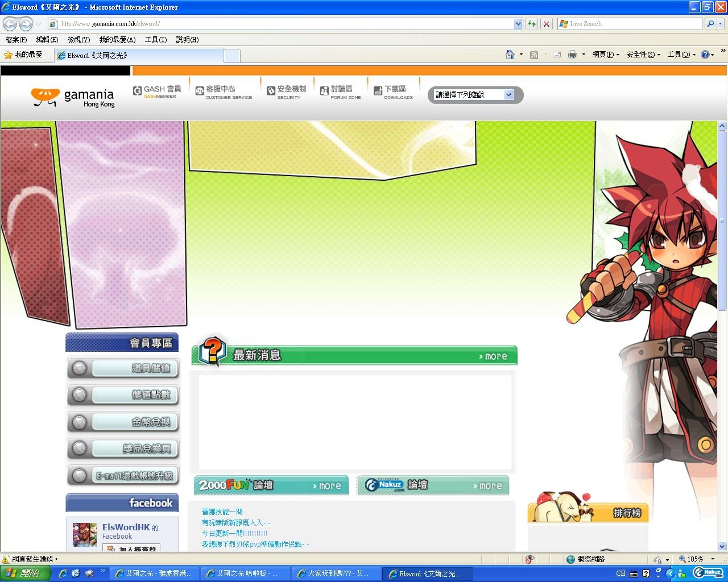Image resolution: width=728 pixels, height=582 pixels.
Task: Refresh the current page
Action: [x=532, y=24]
